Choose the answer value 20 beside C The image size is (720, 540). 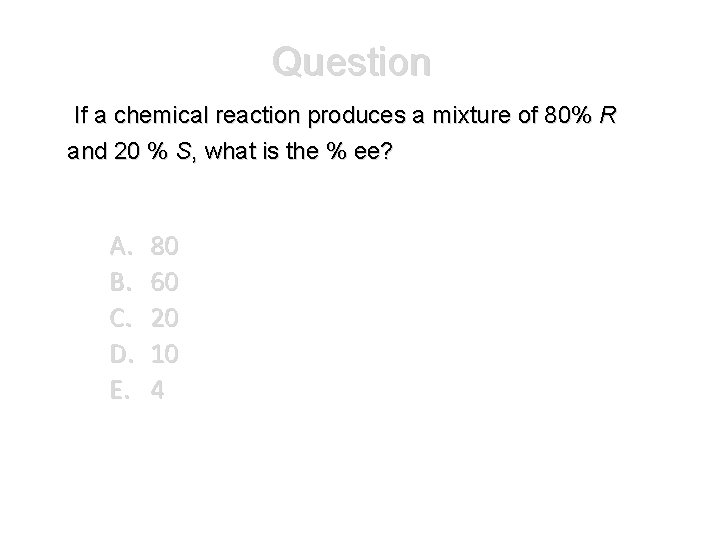click(164, 318)
